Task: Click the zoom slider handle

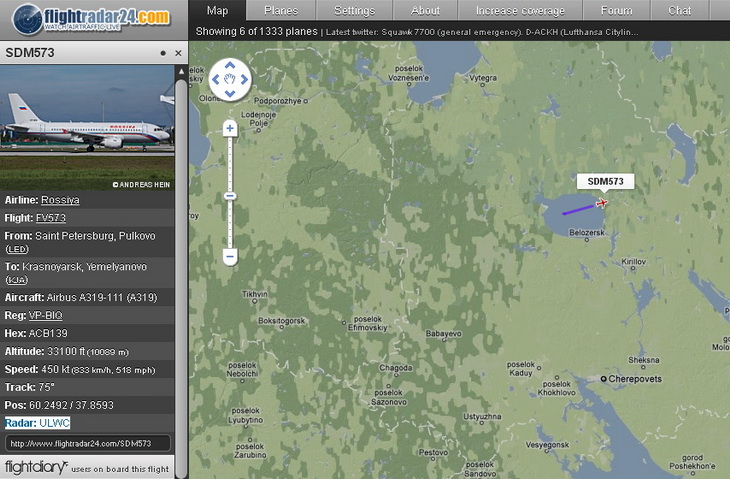Action: 230,196
